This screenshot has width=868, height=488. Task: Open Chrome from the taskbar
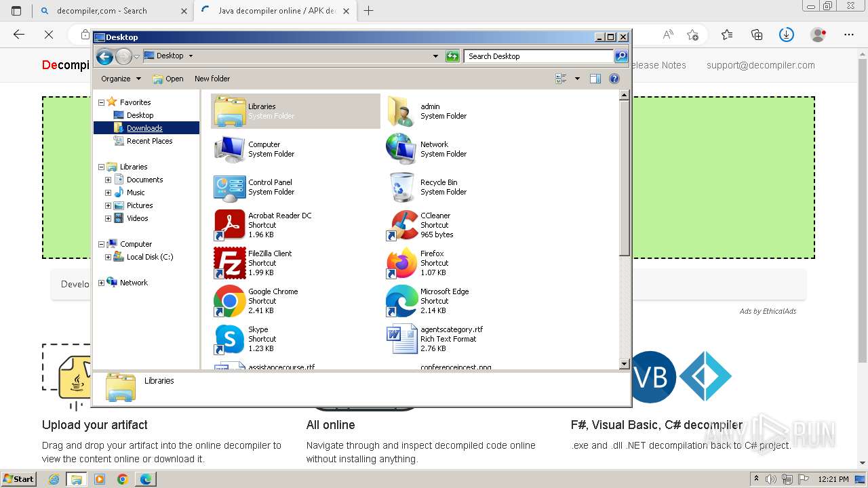123,479
